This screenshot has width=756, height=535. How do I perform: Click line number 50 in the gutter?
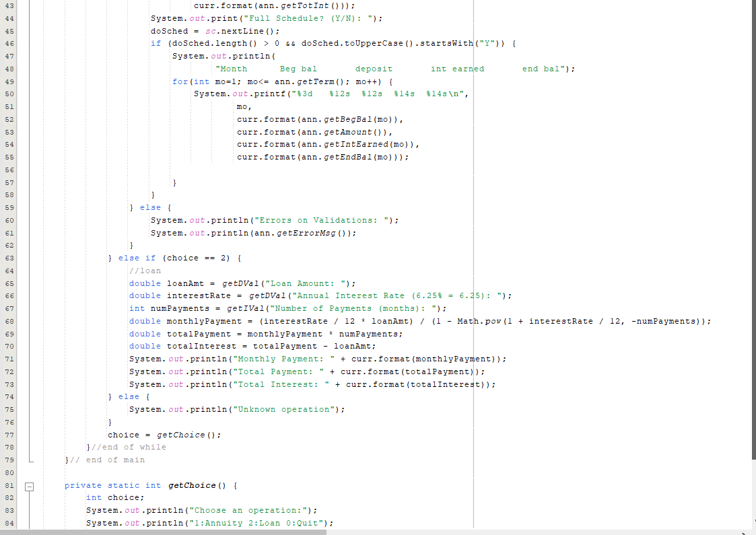pos(9,94)
